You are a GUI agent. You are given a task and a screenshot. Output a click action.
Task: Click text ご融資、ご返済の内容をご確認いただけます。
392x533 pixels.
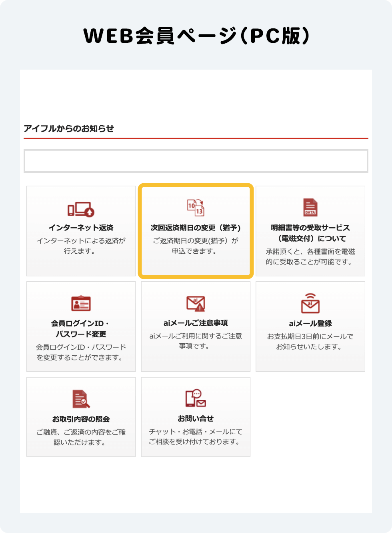[81, 437]
